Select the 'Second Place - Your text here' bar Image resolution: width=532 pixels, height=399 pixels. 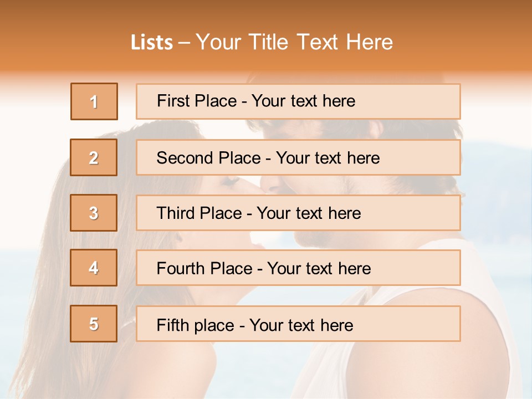298,157
